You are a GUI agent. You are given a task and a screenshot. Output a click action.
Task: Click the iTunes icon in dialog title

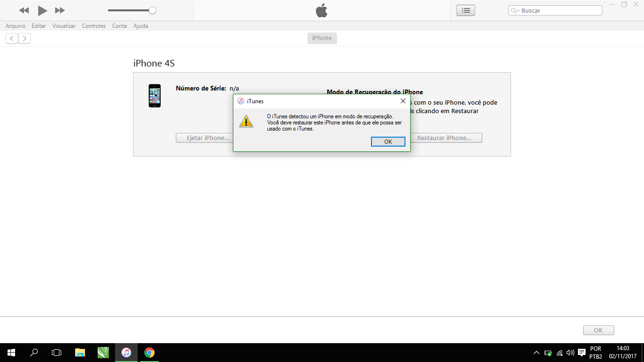point(241,101)
